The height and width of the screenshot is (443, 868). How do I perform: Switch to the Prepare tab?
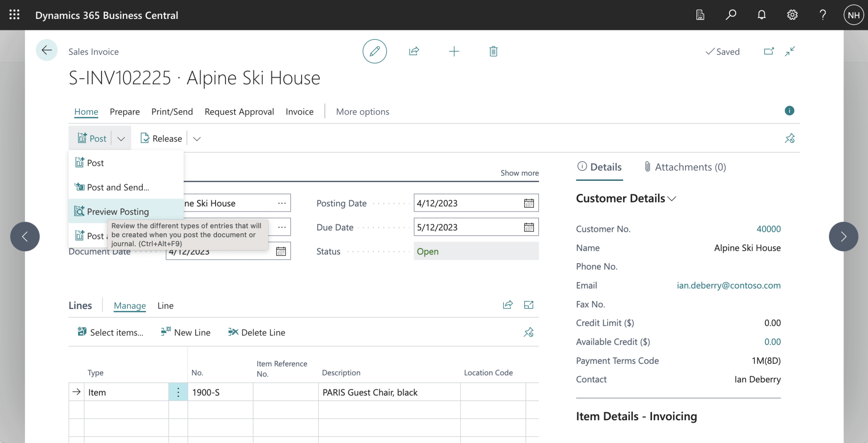click(x=125, y=112)
